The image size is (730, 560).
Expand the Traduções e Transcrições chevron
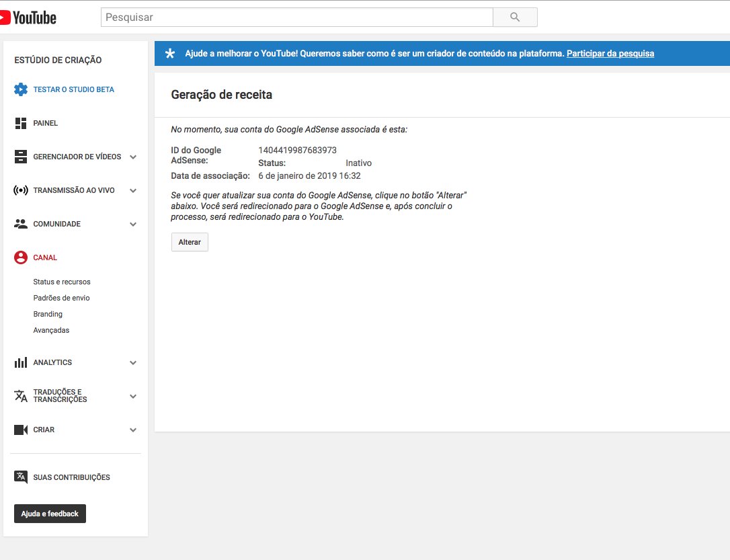133,397
